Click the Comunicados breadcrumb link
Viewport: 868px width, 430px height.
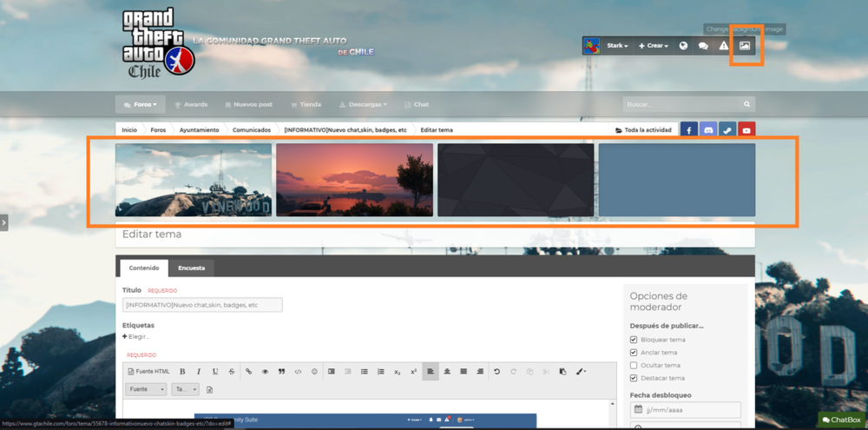pos(251,130)
